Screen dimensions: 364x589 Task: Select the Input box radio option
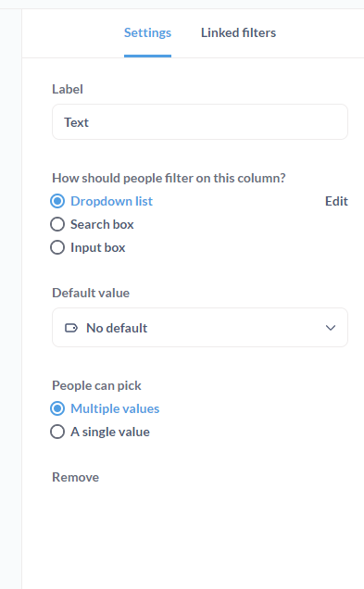click(x=88, y=248)
